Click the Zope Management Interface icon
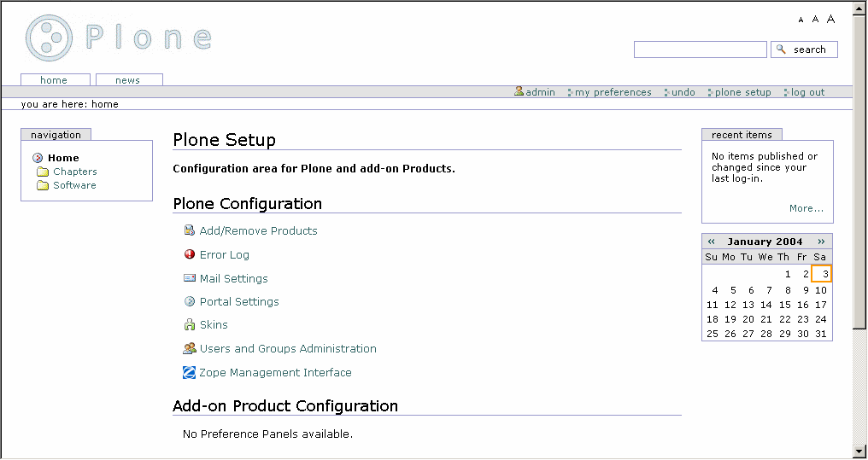 [x=190, y=373]
